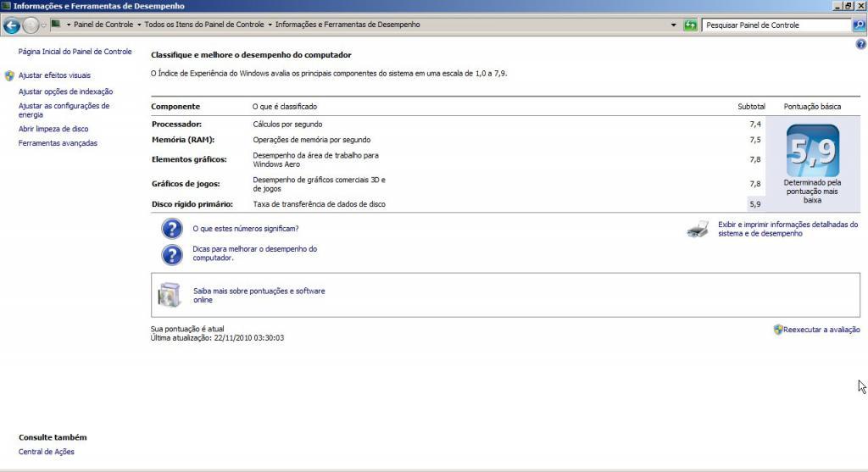The image size is (868, 472).
Task: Click the window title bar icon
Action: point(6,6)
